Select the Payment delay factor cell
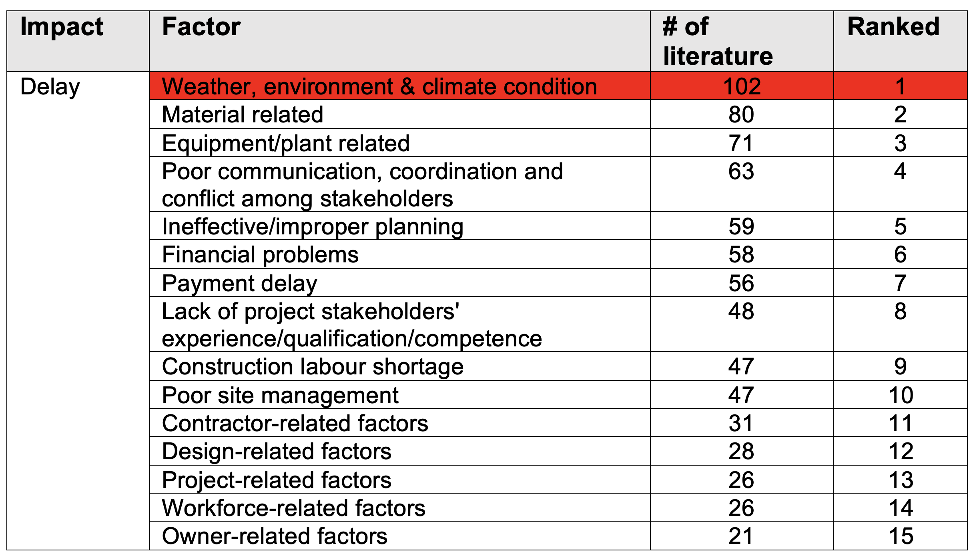Screen dimensions: 975x560 click(x=239, y=283)
